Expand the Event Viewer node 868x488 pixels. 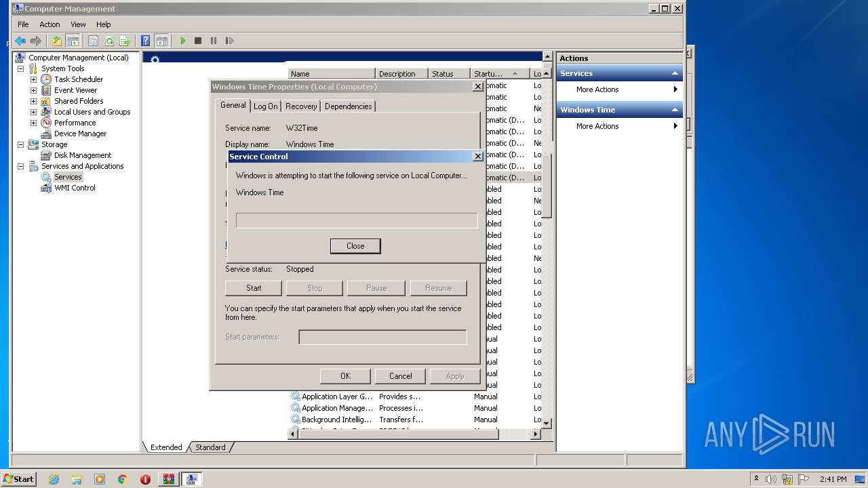point(33,90)
